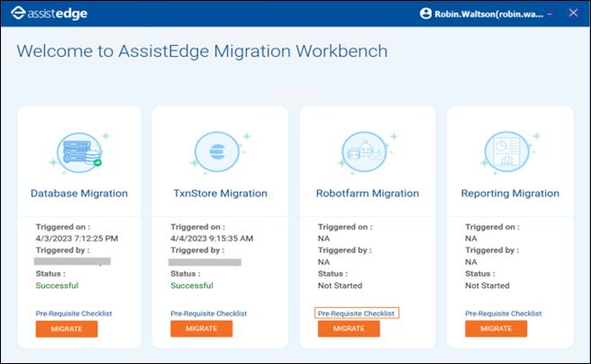Viewport: 591px width, 364px height.
Task: Click the TxnStore Migration circular icon
Action: [x=217, y=151]
